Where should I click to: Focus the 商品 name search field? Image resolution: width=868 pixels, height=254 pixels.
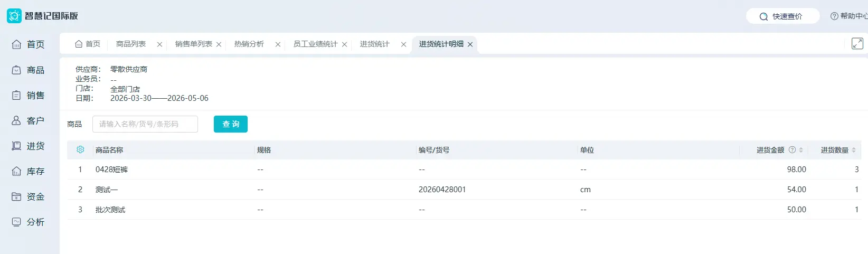[145, 124]
